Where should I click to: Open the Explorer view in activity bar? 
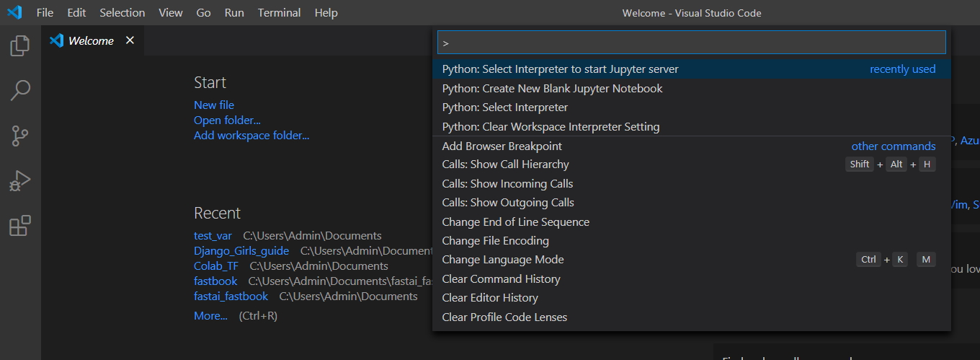pyautogui.click(x=20, y=46)
